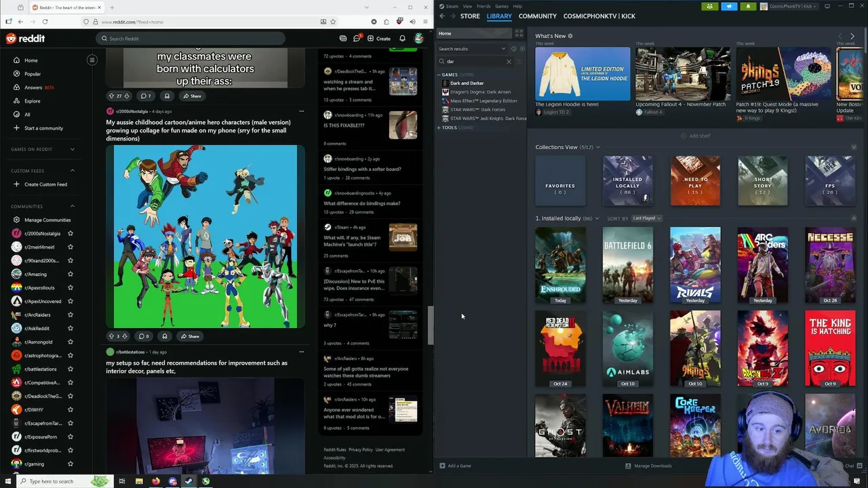Go back in the Steam client
The width and height of the screenshot is (868, 488).
pos(442,16)
